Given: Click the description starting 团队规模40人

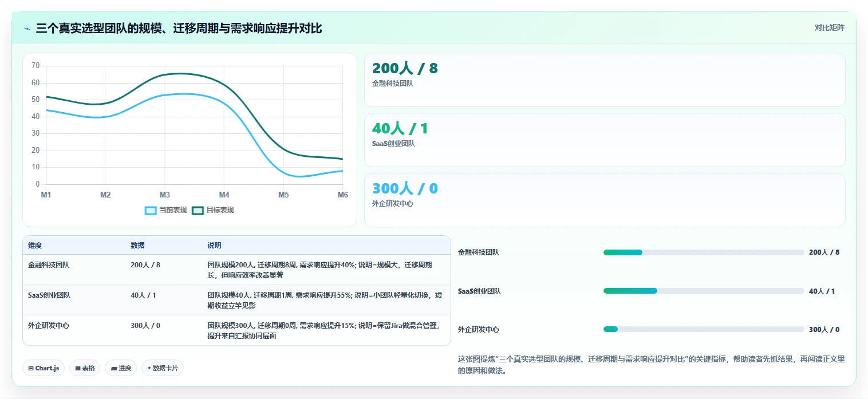Looking at the screenshot, I should (324, 300).
